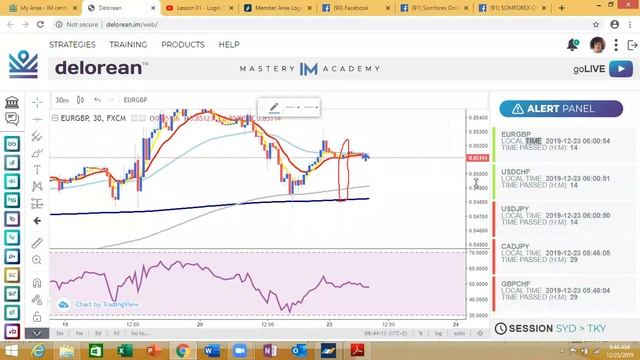Open the bank building icon in sidebar
The image size is (640, 360).
12,102
